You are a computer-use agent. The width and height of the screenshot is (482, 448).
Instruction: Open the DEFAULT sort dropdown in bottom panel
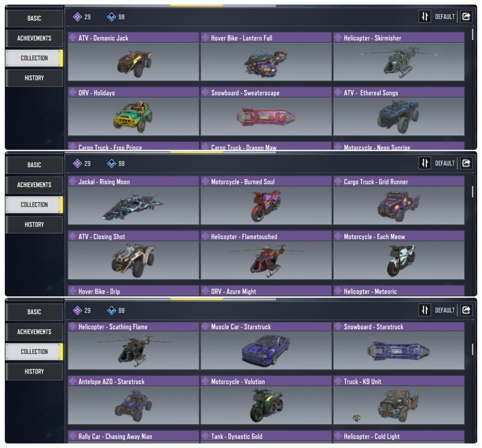[444, 310]
